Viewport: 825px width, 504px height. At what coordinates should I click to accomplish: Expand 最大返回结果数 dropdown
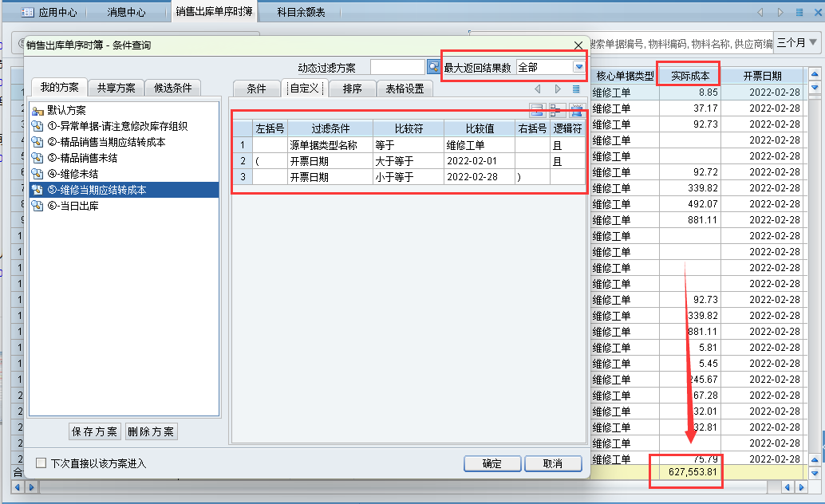(578, 68)
